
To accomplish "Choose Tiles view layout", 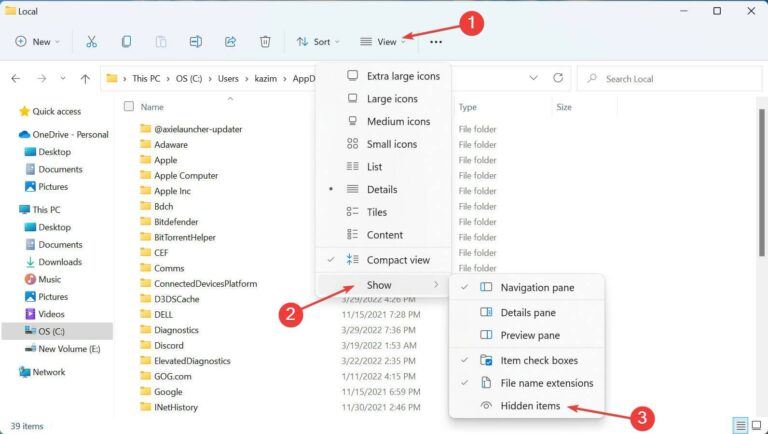I will coord(383,212).
